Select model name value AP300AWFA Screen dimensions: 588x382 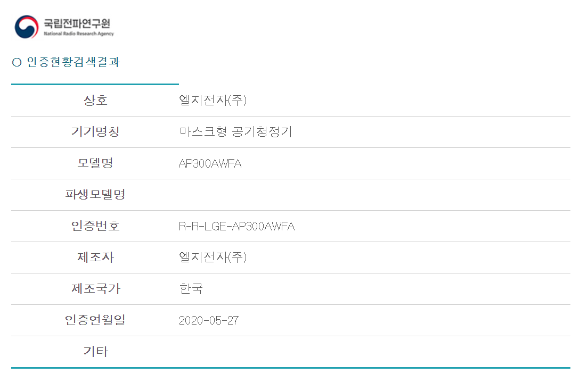210,164
